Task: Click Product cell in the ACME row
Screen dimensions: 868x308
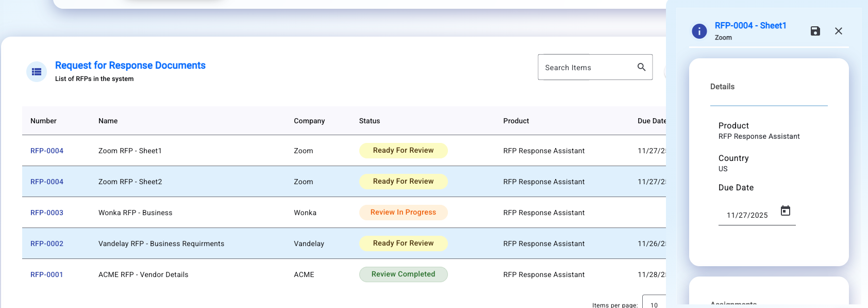Action: [544, 274]
